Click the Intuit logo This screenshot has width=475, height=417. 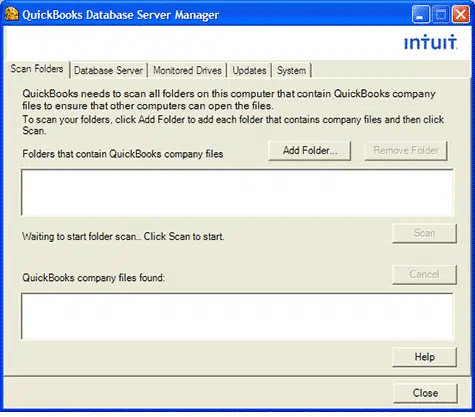pos(430,42)
